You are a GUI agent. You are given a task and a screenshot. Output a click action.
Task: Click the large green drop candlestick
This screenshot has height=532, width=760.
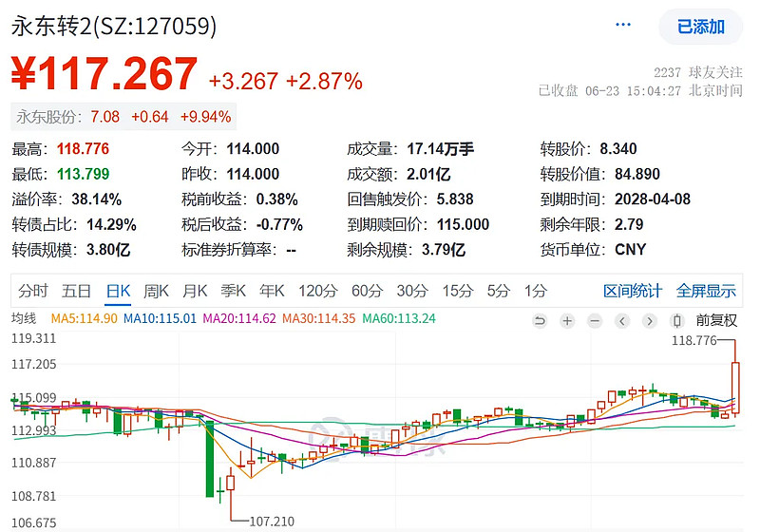point(209,458)
